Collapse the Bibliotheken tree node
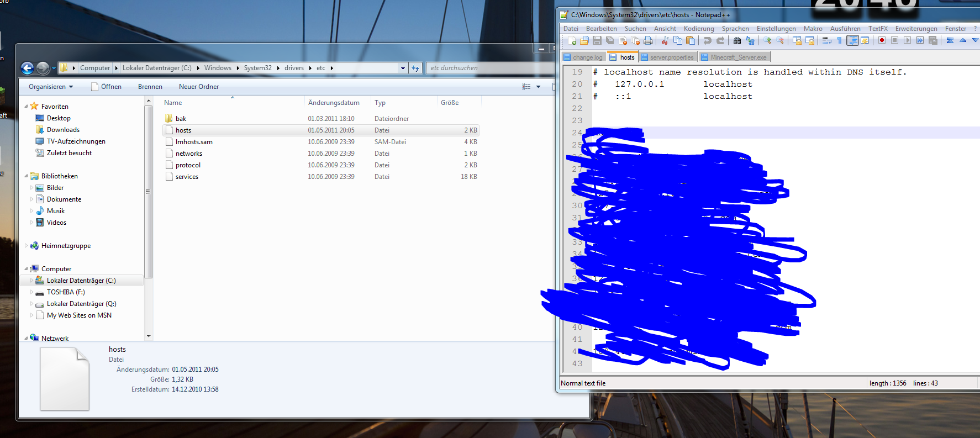Viewport: 980px width, 438px height. pos(26,176)
